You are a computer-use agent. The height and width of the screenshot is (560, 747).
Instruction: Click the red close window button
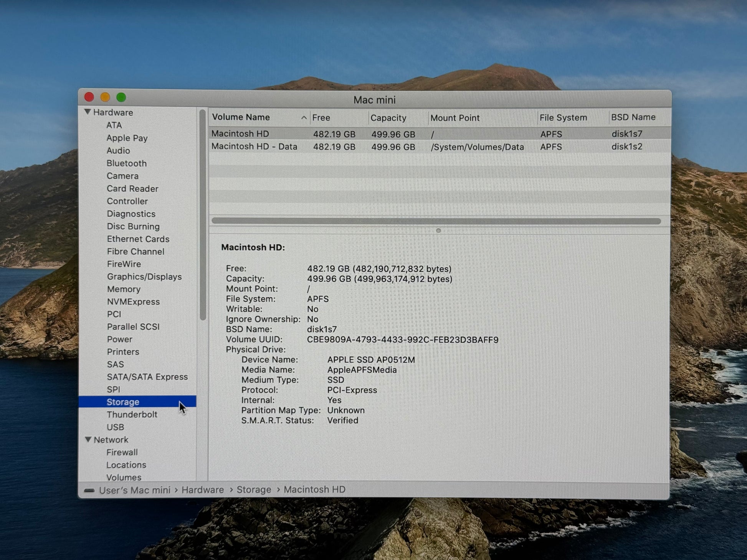[x=89, y=97]
